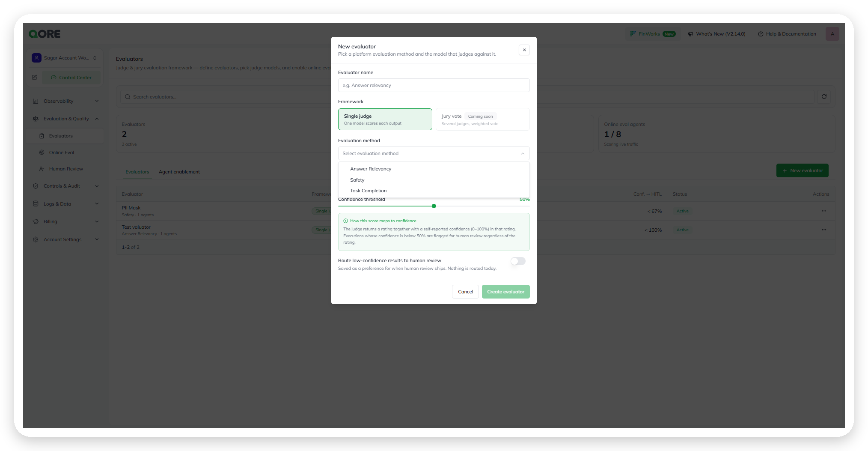Click the Controls & Audit shield icon
Screen dimensions: 868x451
pos(36,186)
